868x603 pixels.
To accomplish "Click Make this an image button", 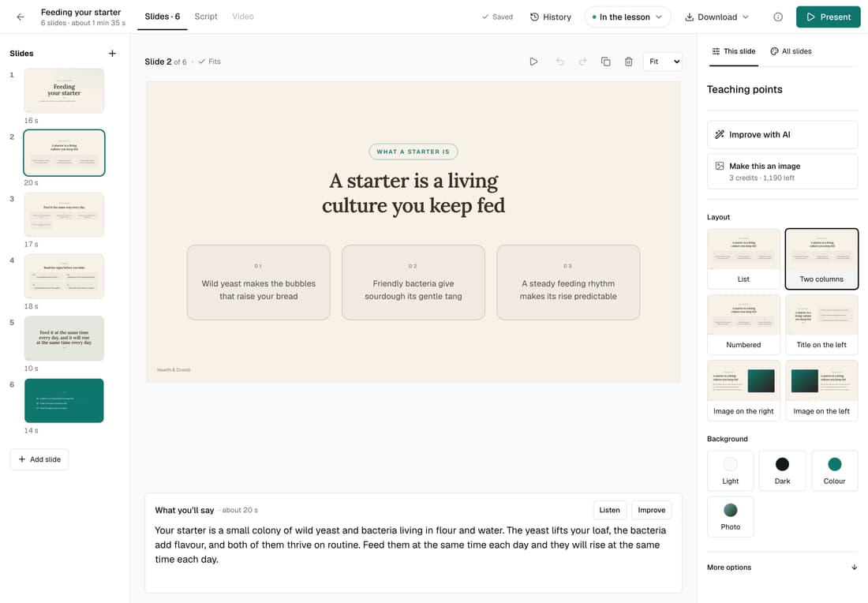I will pyautogui.click(x=782, y=171).
